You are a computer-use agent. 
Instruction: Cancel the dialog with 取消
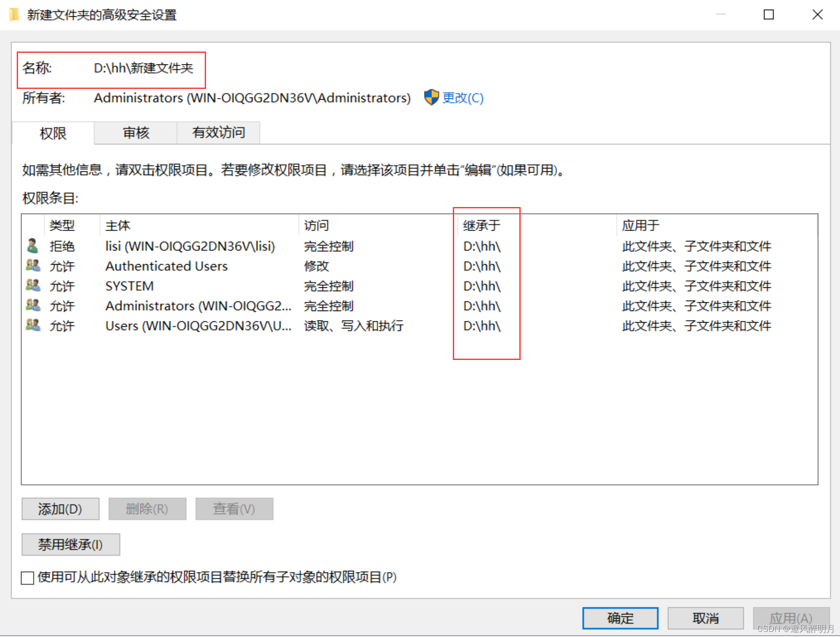pyautogui.click(x=705, y=618)
